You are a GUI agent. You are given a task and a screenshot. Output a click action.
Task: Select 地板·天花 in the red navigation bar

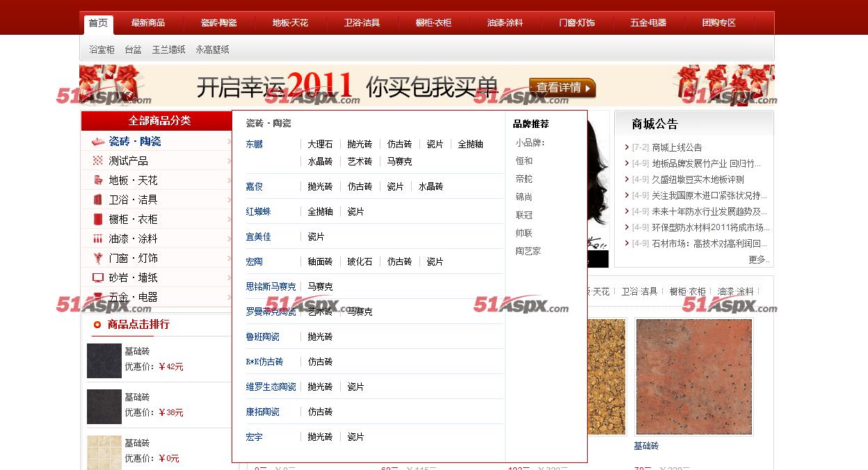291,23
